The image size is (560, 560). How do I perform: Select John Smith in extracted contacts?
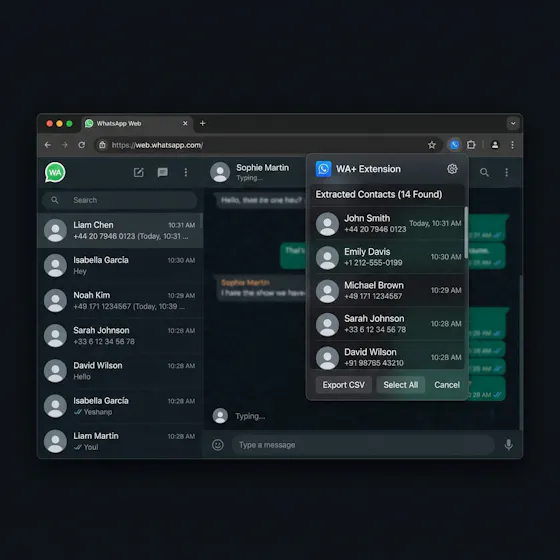pyautogui.click(x=388, y=224)
